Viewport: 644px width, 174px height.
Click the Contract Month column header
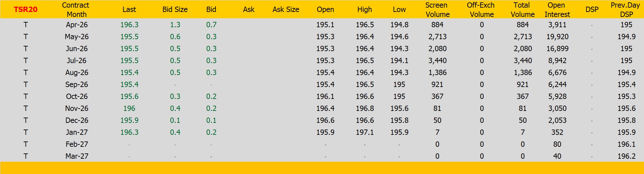[76, 10]
